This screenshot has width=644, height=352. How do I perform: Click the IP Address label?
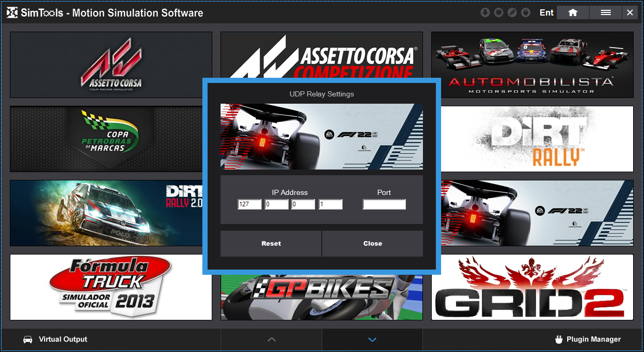point(290,192)
